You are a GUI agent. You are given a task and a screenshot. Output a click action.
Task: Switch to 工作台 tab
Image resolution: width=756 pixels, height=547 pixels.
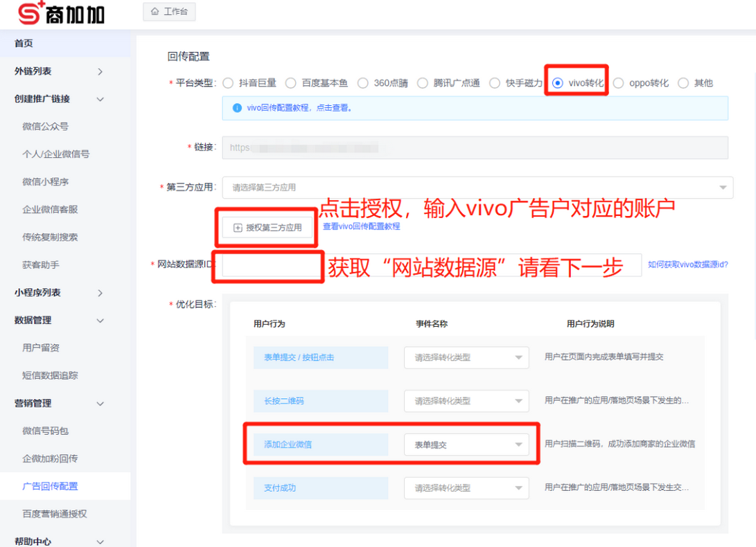click(x=169, y=12)
